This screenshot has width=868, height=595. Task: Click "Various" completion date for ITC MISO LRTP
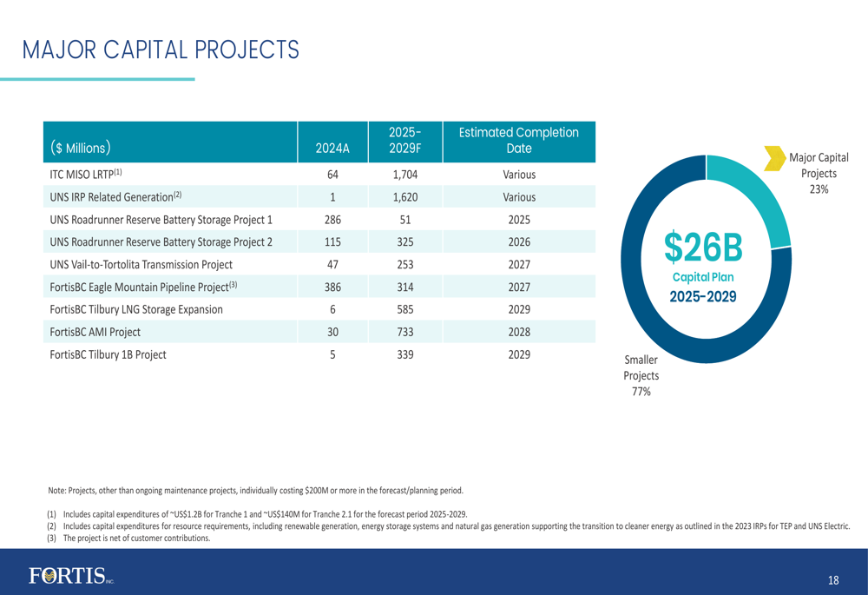(519, 175)
